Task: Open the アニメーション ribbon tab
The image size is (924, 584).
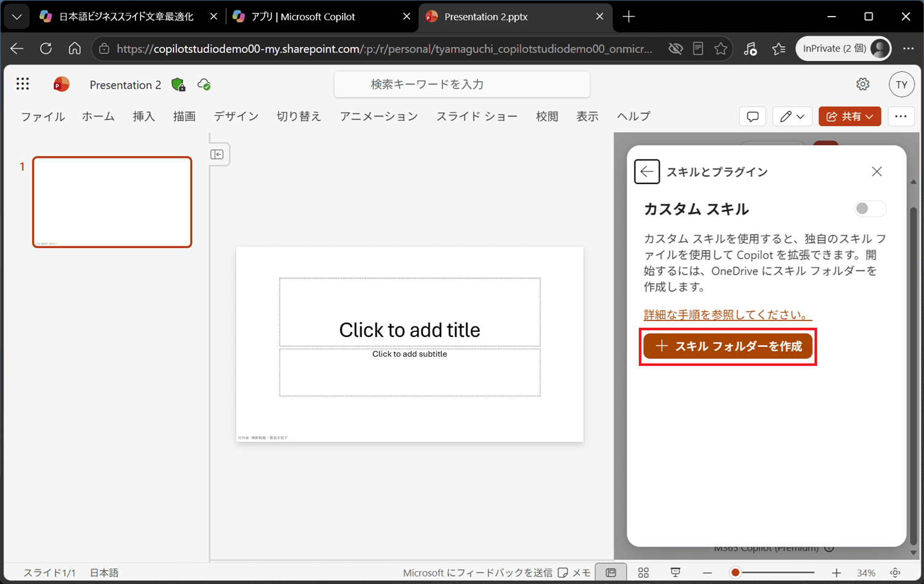Action: pos(379,116)
